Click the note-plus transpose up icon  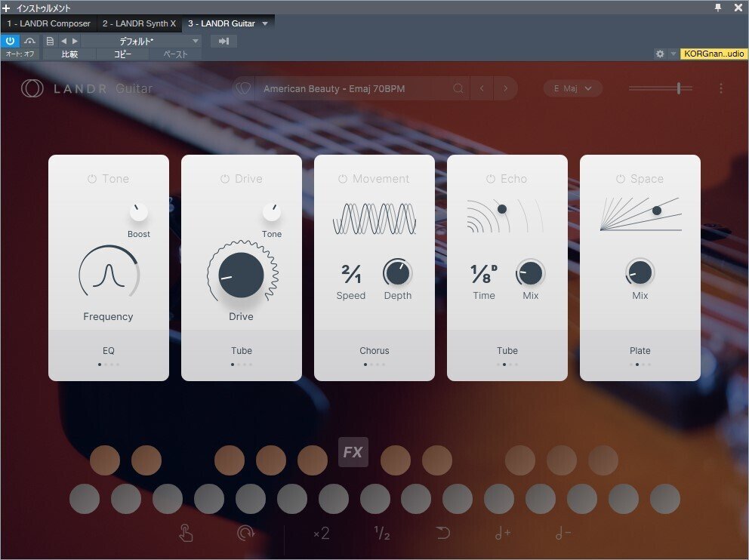(503, 533)
